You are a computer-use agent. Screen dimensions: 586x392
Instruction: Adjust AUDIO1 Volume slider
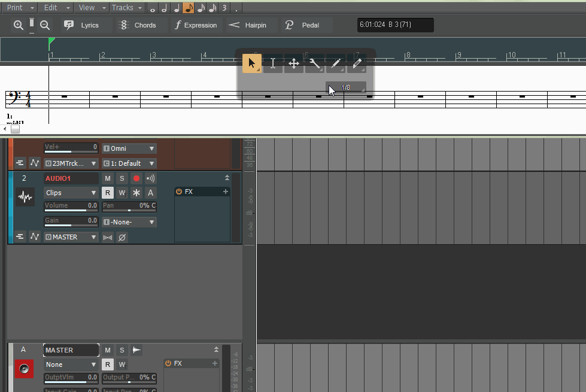(x=71, y=206)
